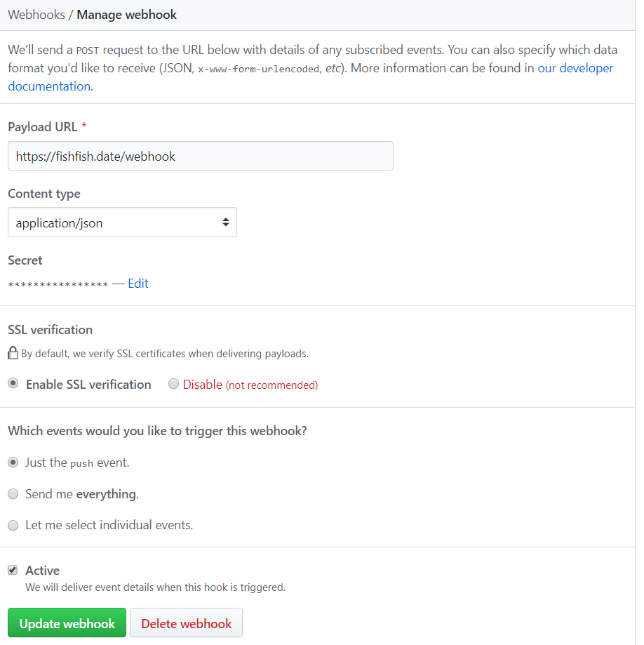Click the SSL verification heading
This screenshot has width=644, height=645.
pos(50,330)
